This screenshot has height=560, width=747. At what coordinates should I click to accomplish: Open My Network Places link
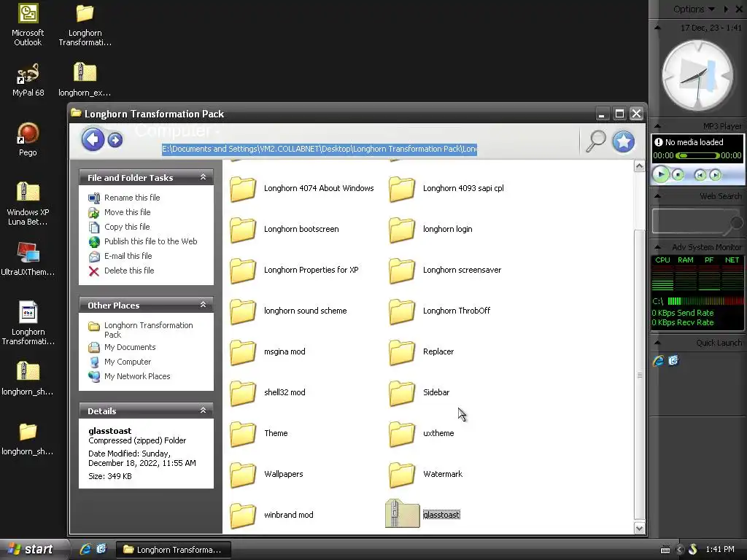[137, 377]
